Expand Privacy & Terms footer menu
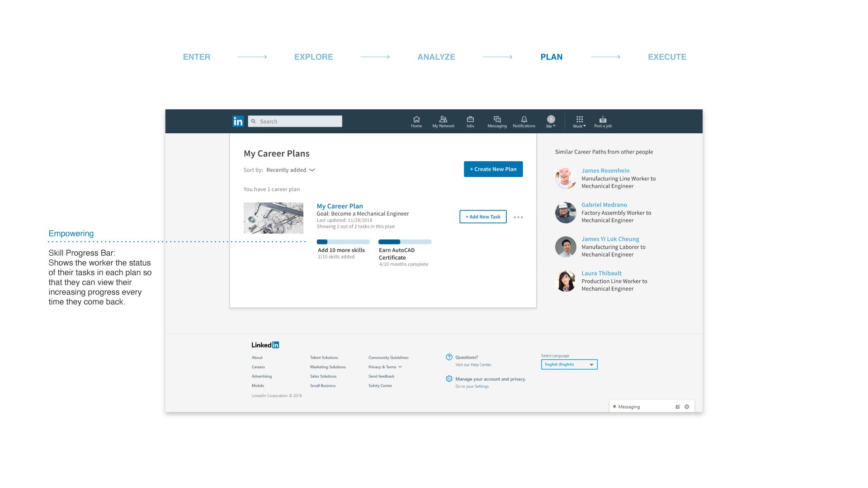The image size is (868, 488). 385,367
